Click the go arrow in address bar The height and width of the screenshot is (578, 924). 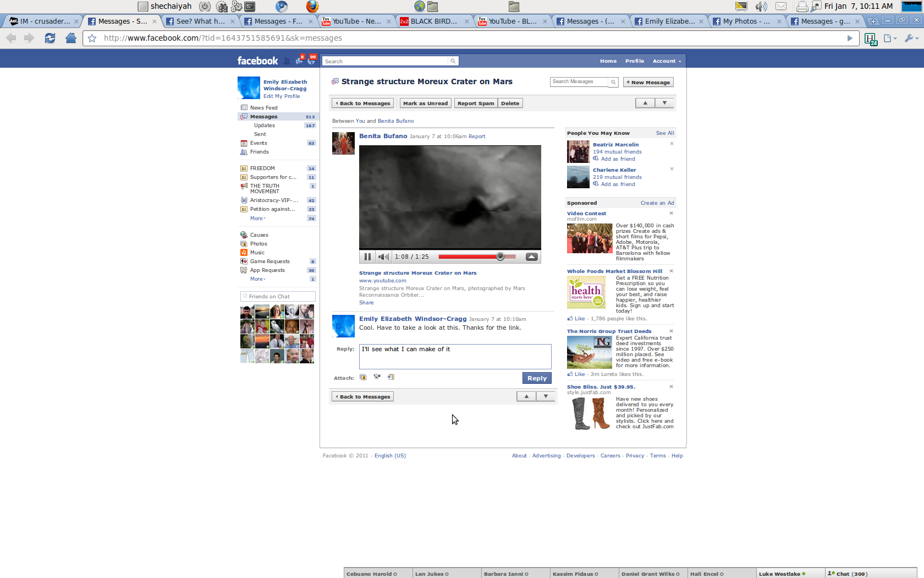pos(850,38)
